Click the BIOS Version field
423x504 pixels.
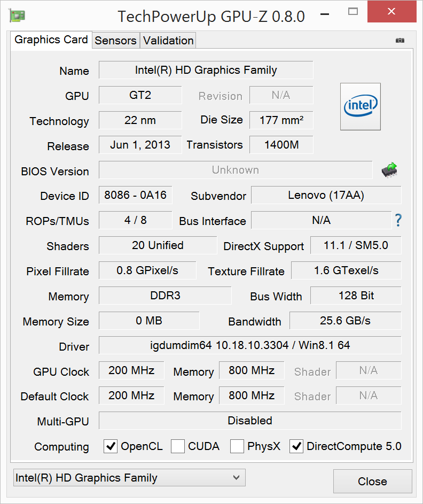[x=235, y=170]
